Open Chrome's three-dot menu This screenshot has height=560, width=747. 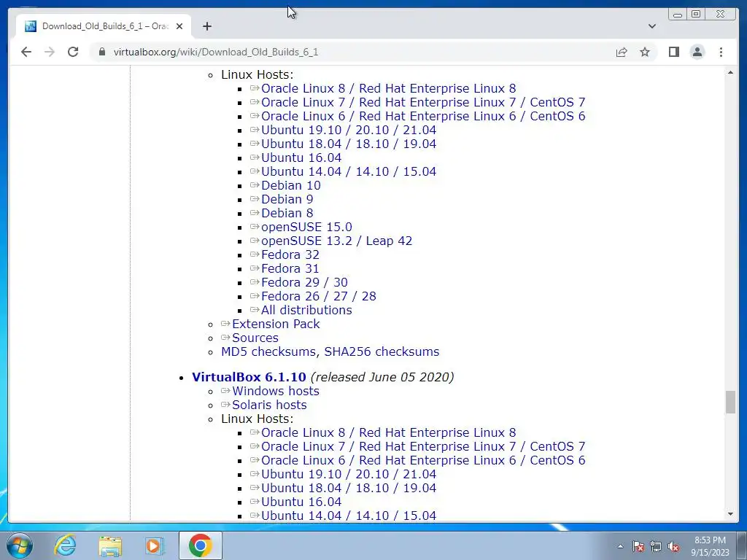(x=721, y=52)
